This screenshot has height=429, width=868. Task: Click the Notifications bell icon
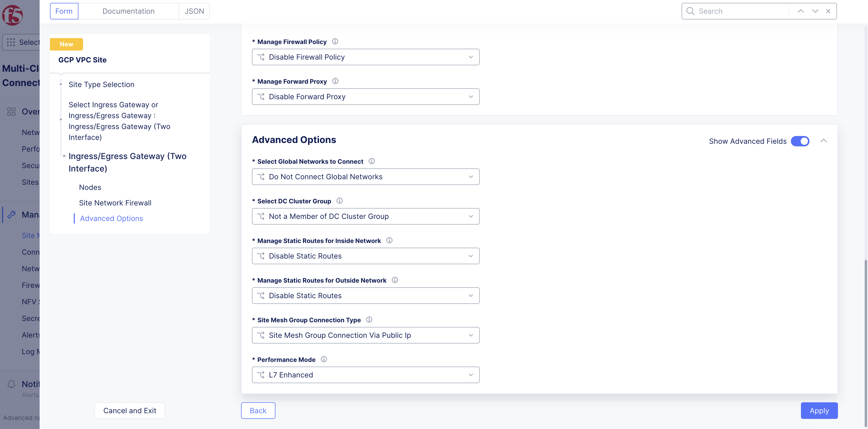[x=11, y=384]
